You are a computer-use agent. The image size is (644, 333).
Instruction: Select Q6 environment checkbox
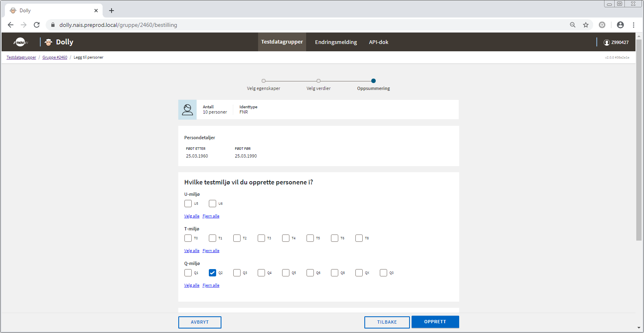tap(310, 273)
